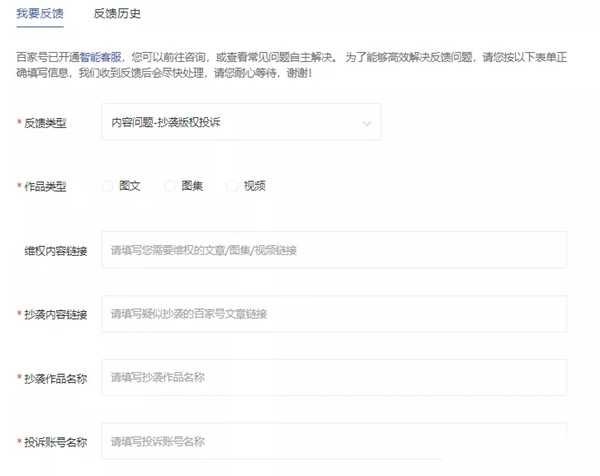This screenshot has width=600, height=476.
Task: Click the 投诉账号名称 input field
Action: [334, 441]
